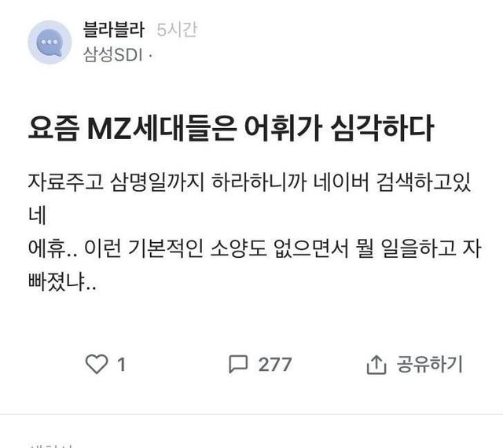Screen dimensions: 503x448
Task: Click the 공유하기 share text
Action: click(x=430, y=364)
